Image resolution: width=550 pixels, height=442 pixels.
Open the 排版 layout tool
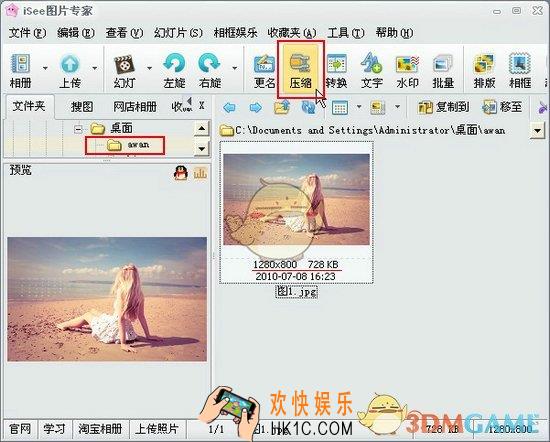point(484,70)
